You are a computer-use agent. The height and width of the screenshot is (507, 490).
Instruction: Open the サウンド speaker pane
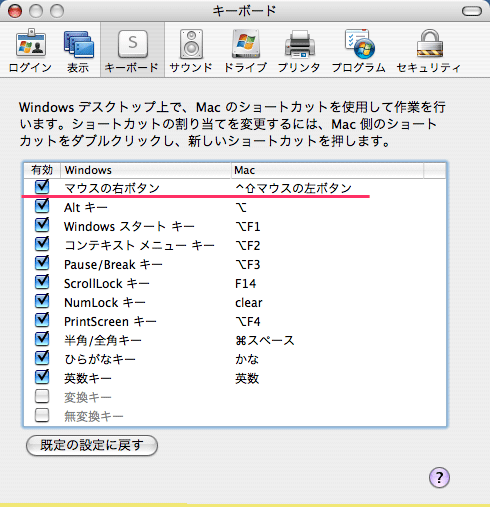[191, 50]
